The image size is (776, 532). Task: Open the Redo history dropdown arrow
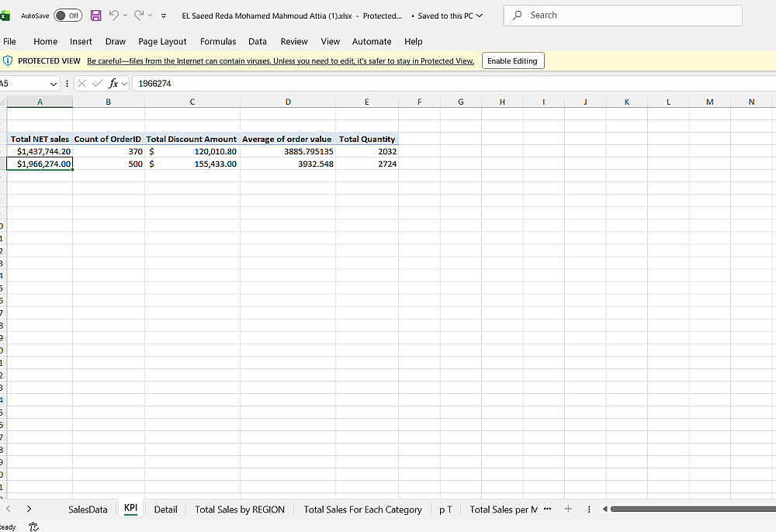tap(150, 16)
